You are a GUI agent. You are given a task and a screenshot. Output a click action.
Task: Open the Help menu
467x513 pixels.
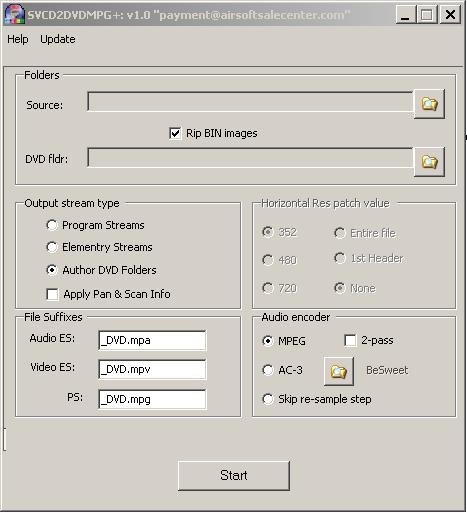pyautogui.click(x=18, y=39)
